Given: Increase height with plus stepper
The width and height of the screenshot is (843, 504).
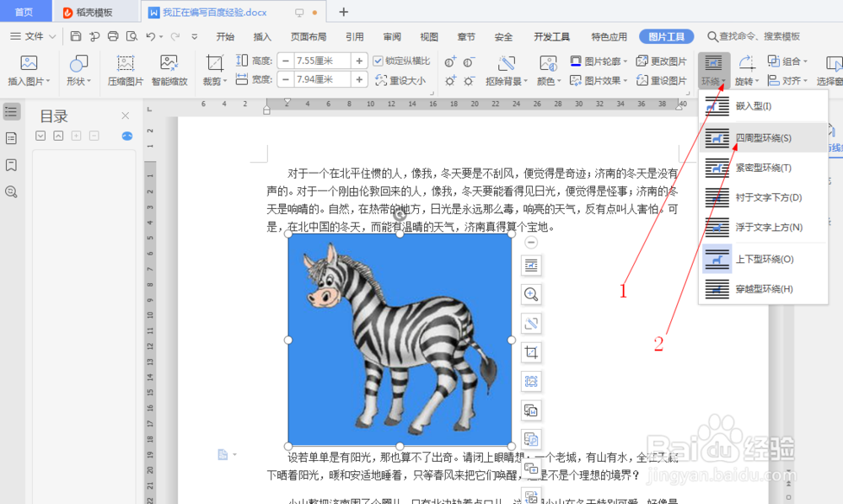Looking at the screenshot, I should point(359,61).
